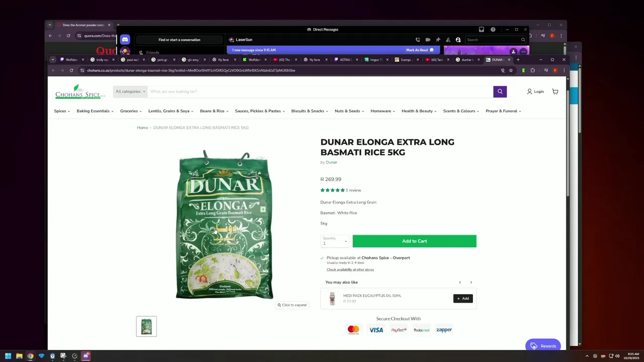The width and height of the screenshot is (644, 362).
Task: Expand the Sauces, Pickles & Pastes menu
Action: click(260, 111)
